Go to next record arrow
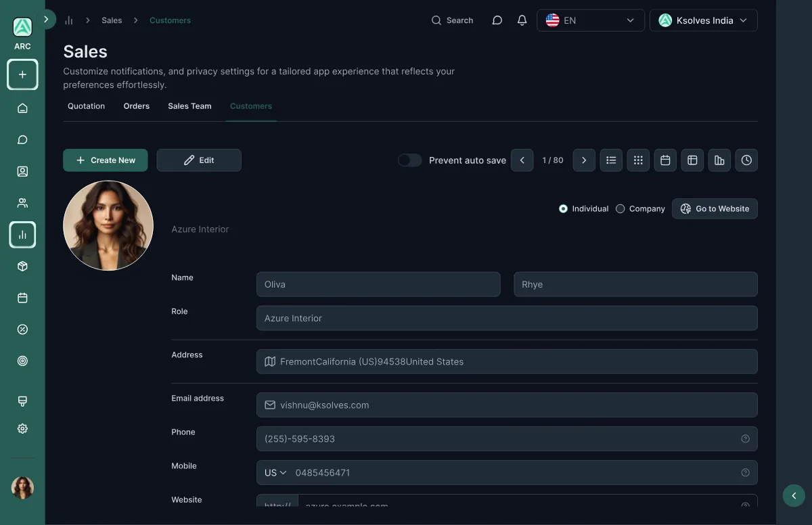The height and width of the screenshot is (525, 812). pos(584,160)
